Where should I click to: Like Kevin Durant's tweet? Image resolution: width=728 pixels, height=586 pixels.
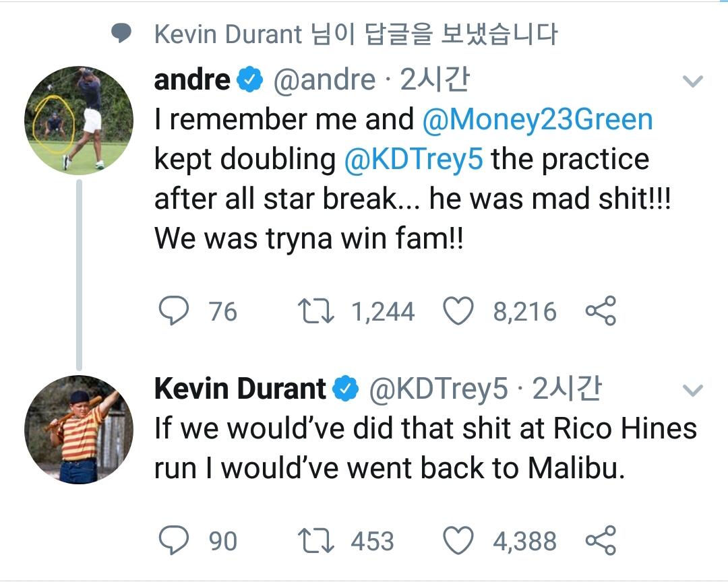pos(458,541)
